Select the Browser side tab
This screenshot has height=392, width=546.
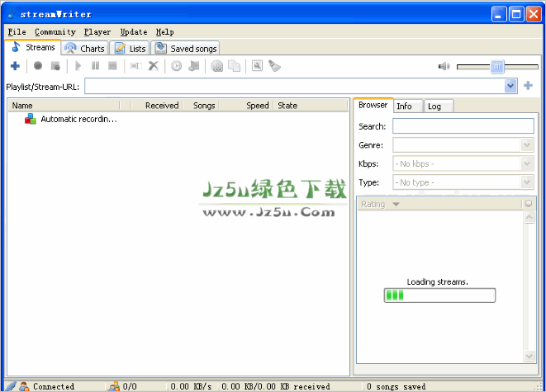[x=373, y=105]
